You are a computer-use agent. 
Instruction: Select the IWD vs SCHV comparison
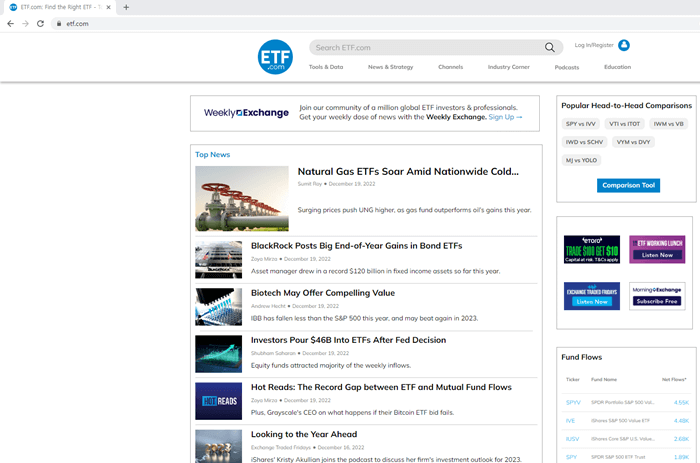[x=584, y=142]
